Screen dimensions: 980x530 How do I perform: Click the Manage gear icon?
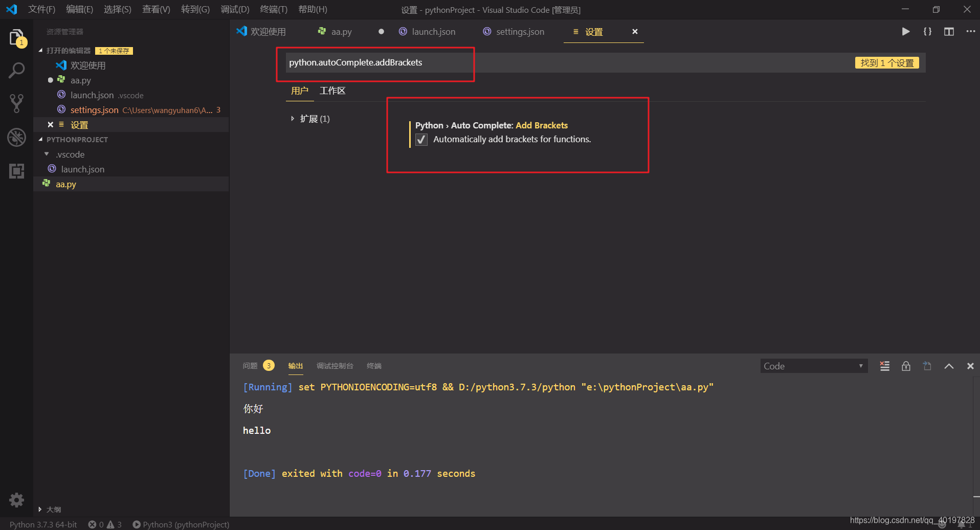(16, 500)
